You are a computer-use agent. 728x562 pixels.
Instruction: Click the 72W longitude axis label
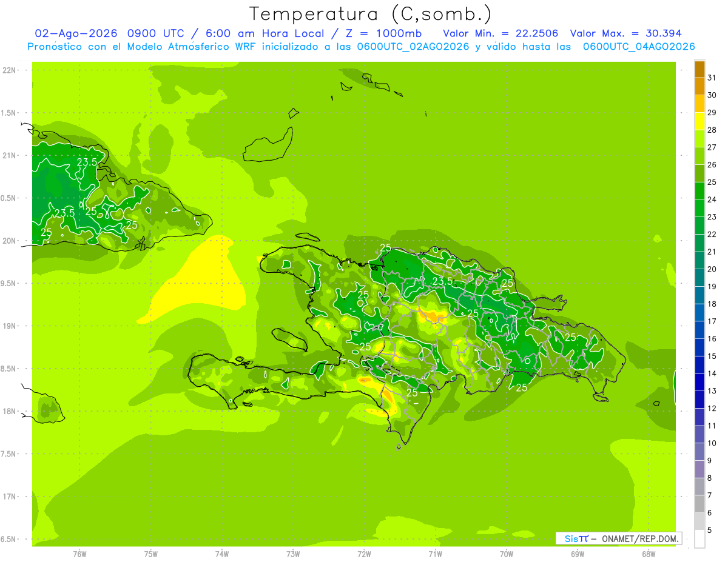pos(364,554)
